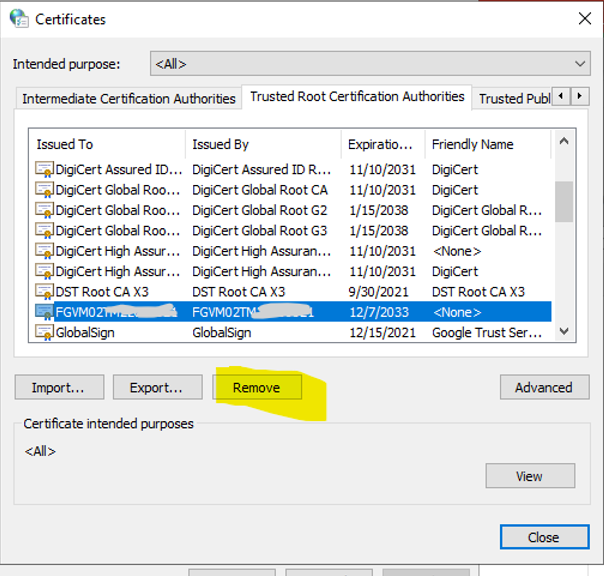604x576 pixels.
Task: Select DST Root CA X3 in Issued To
Action: coord(102,292)
